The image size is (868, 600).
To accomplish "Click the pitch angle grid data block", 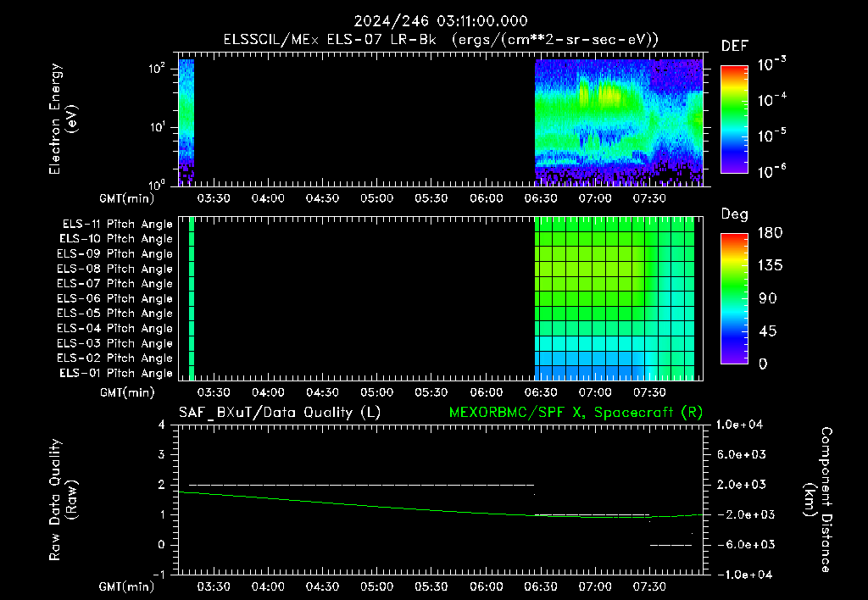I will (x=615, y=299).
